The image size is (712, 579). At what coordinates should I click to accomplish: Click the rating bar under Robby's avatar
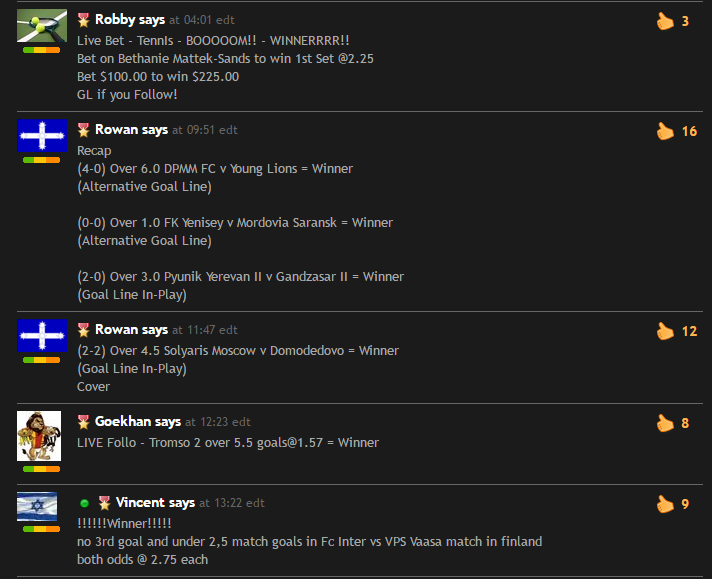click(41, 50)
